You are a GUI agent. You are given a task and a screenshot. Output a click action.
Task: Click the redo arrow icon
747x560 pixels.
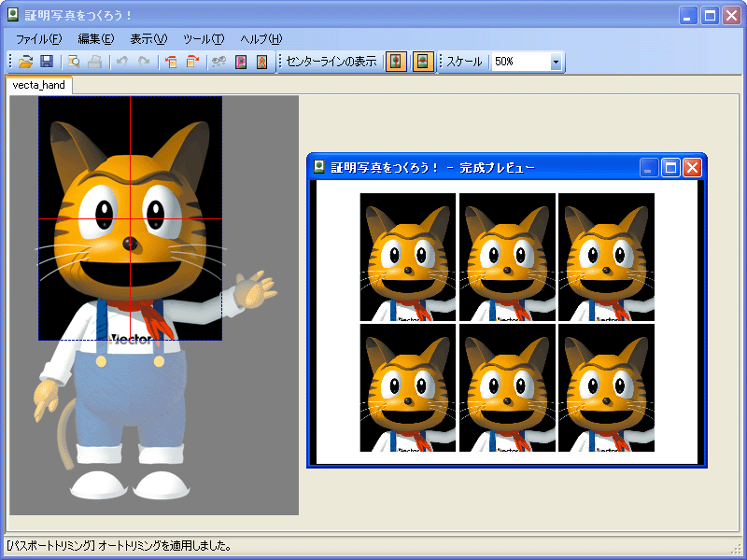click(144, 62)
